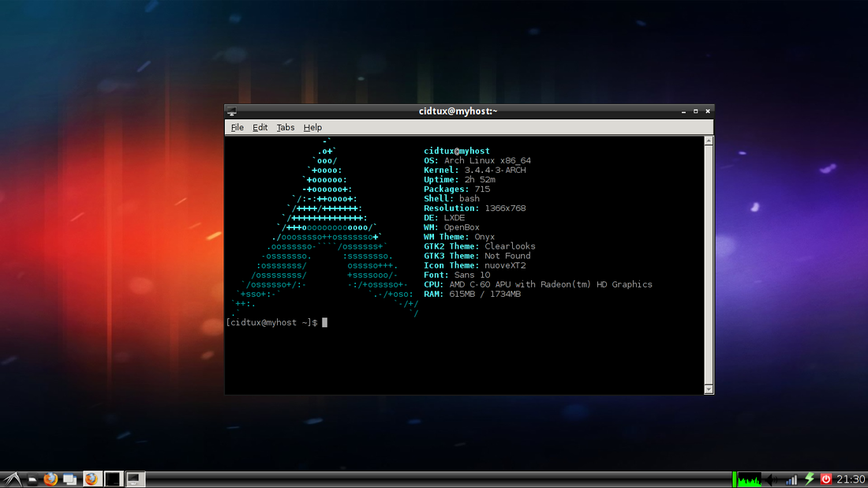Open the Edit menu
The height and width of the screenshot is (488, 868).
click(x=260, y=127)
